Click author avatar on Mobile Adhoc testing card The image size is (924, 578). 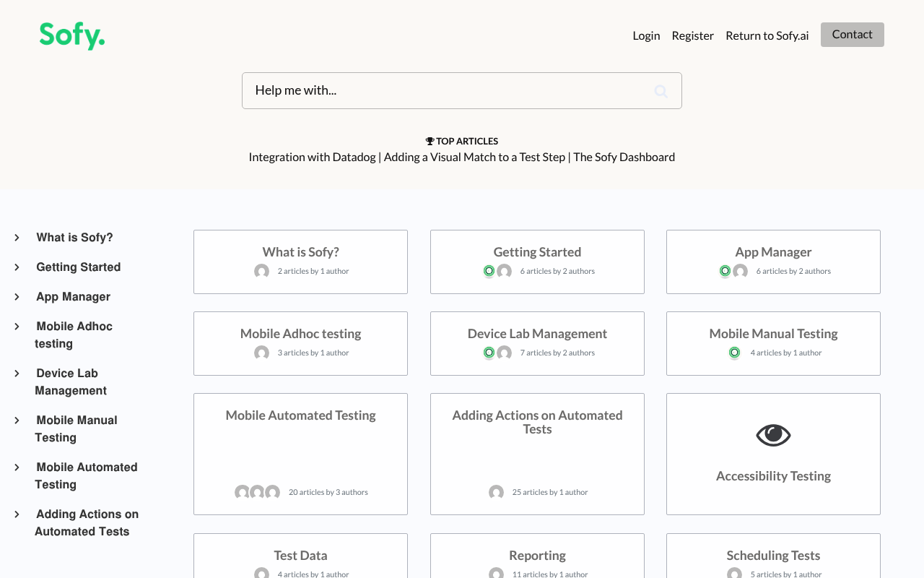(261, 353)
